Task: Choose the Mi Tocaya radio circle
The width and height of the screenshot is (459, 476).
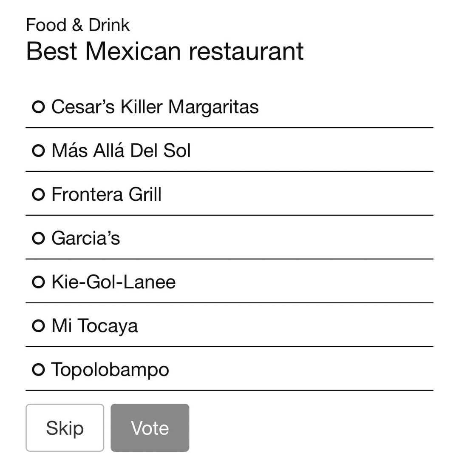Action: point(38,326)
